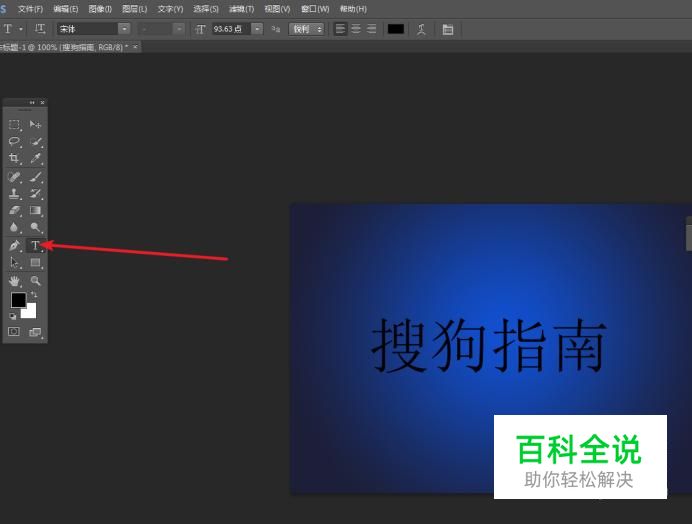Open the 文字(Y) menu
This screenshot has height=524, width=692.
coord(170,9)
